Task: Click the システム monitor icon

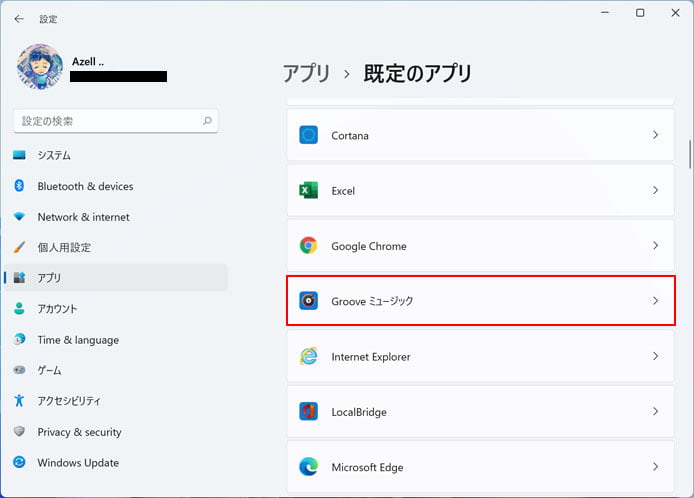Action: (19, 155)
